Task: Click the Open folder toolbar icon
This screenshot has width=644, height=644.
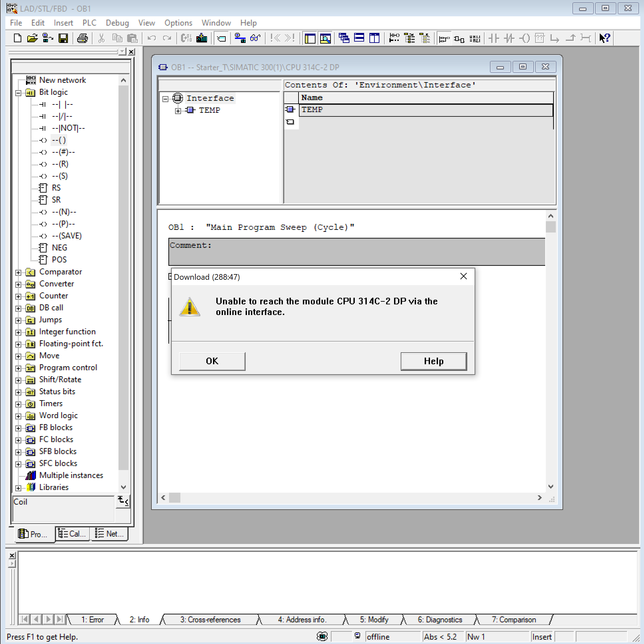Action: [32, 38]
